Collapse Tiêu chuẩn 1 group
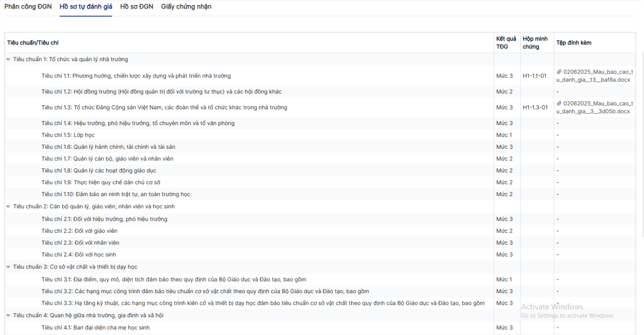 8,60
